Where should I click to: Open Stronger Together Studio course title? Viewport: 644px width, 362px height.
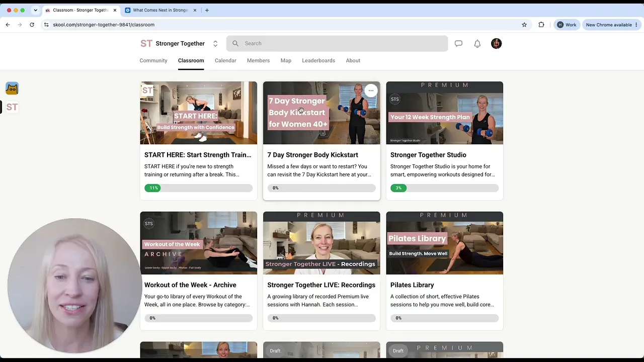(428, 155)
